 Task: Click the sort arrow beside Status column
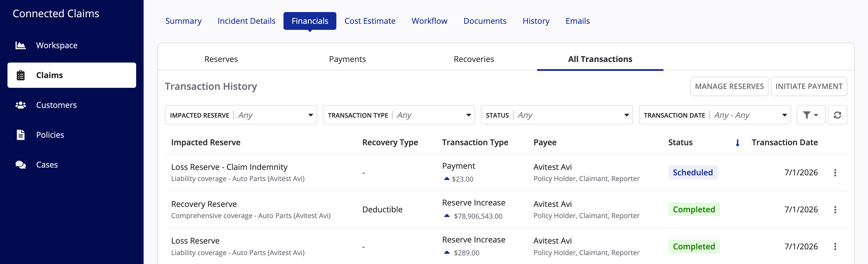click(738, 143)
